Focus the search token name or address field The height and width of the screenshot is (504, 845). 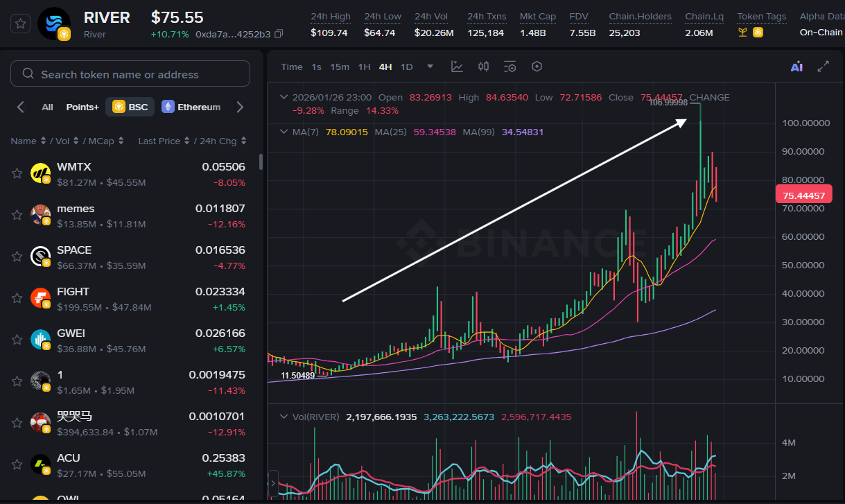[130, 73]
